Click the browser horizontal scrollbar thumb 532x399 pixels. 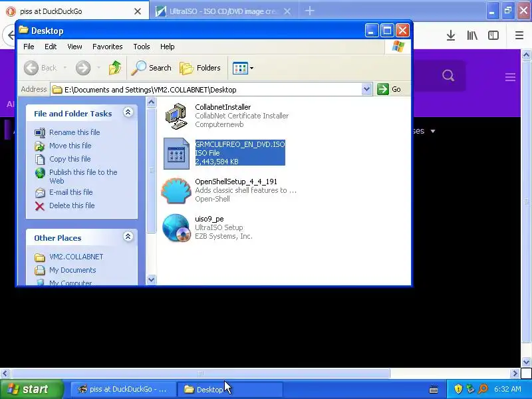pyautogui.click(x=201, y=374)
